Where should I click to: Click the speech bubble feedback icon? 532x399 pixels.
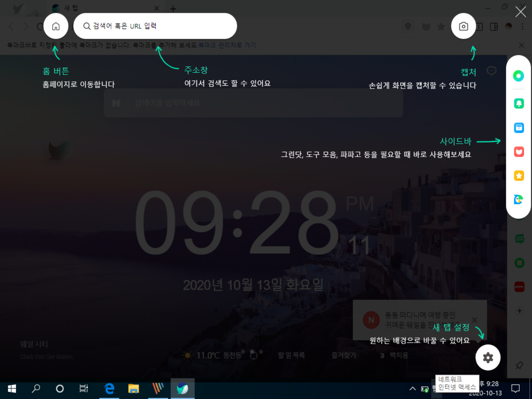[x=491, y=71]
